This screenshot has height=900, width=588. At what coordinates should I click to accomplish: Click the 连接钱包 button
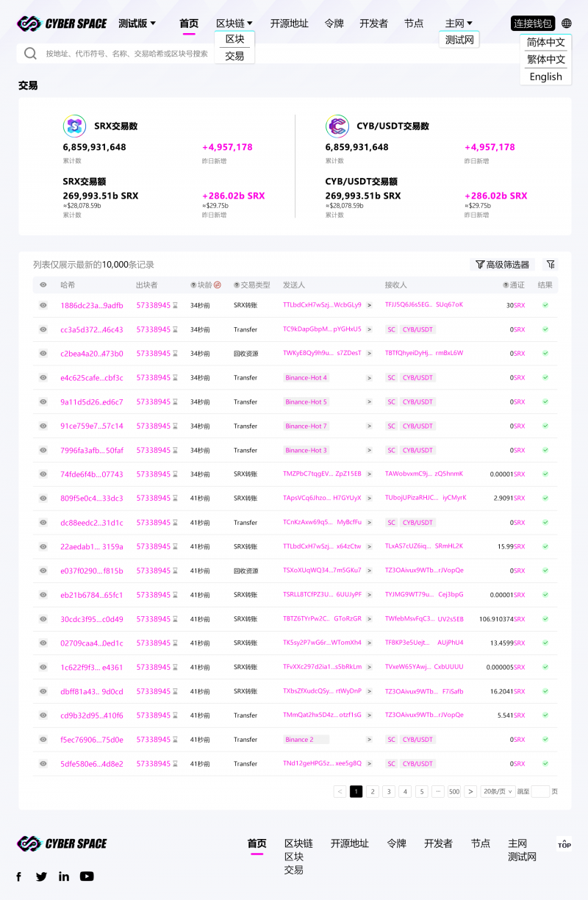(533, 24)
